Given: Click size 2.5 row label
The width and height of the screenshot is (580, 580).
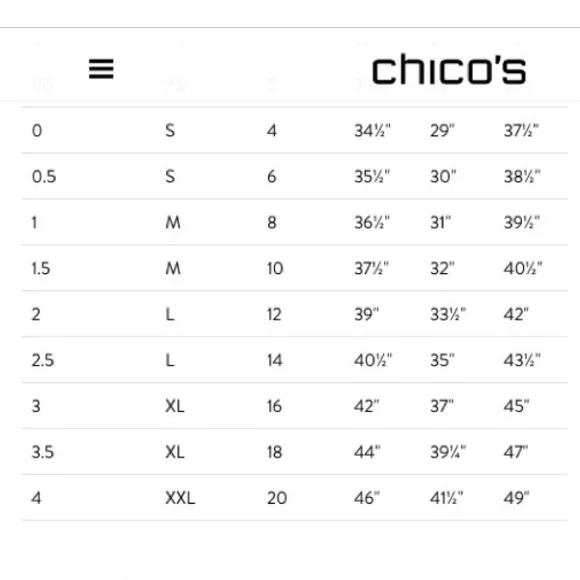Looking at the screenshot, I should pos(43,360).
